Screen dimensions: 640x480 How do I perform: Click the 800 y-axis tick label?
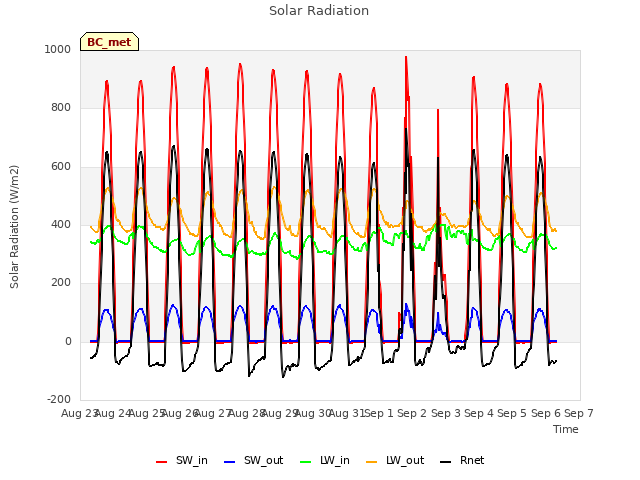point(61,108)
